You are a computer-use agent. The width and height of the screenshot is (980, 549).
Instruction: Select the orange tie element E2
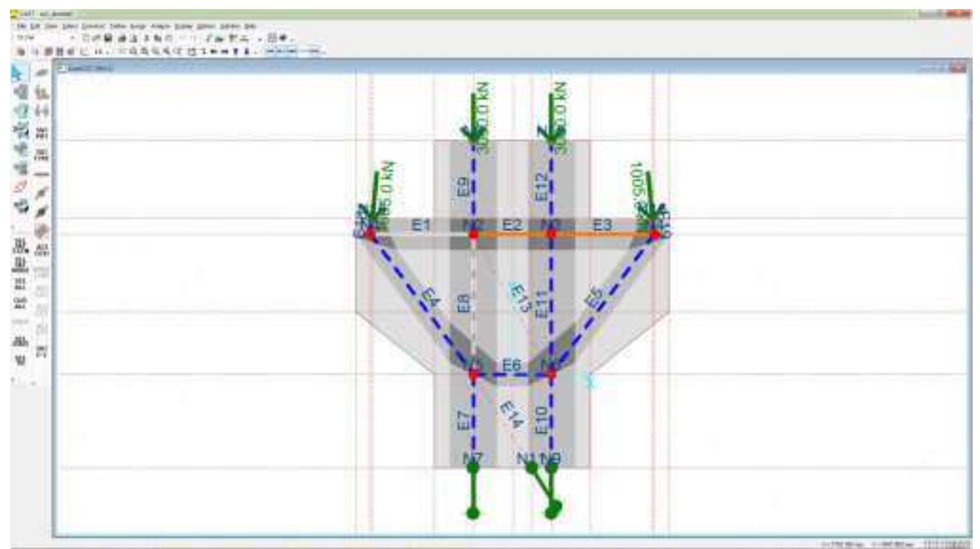point(512,234)
